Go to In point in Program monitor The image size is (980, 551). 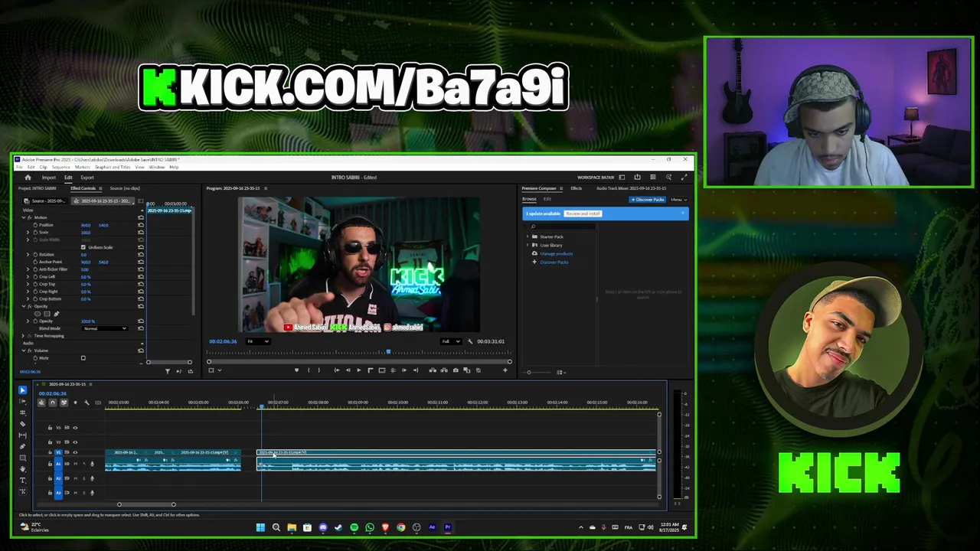tap(336, 370)
